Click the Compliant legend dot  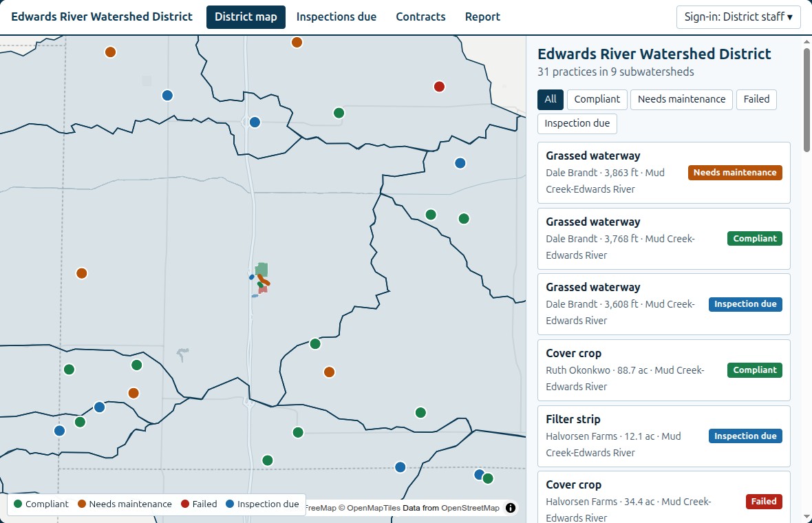(18, 504)
